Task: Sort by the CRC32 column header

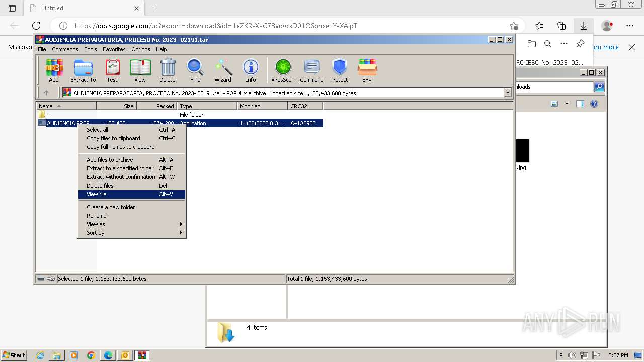Action: pos(305,106)
